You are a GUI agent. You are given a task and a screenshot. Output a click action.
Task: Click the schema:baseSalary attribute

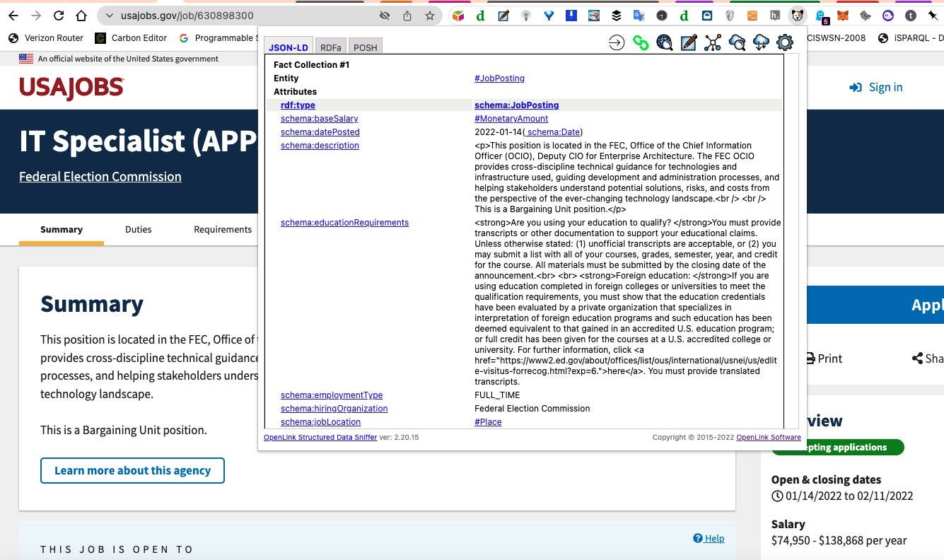point(319,119)
